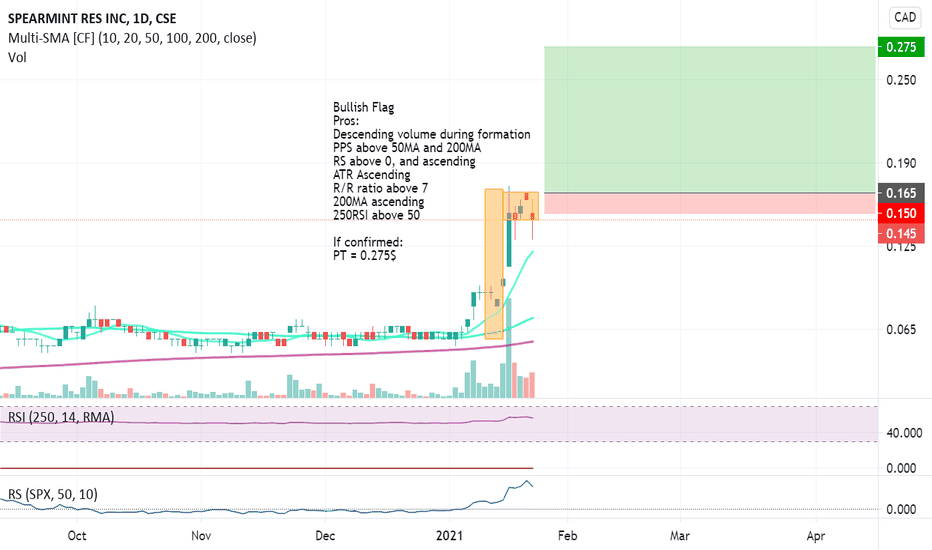Click the 0.000 value in RS pane
The image size is (932, 550).
click(x=901, y=509)
